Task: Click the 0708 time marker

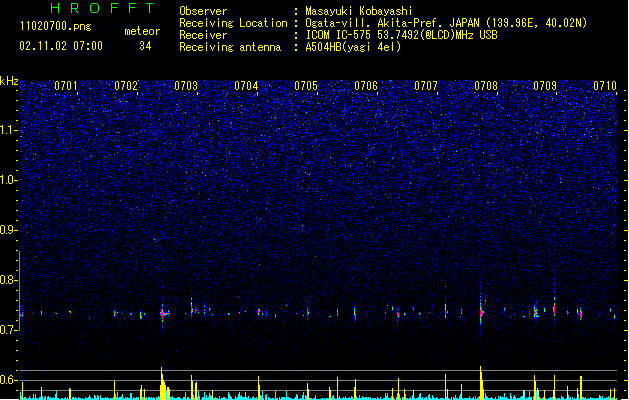Action: 486,86
